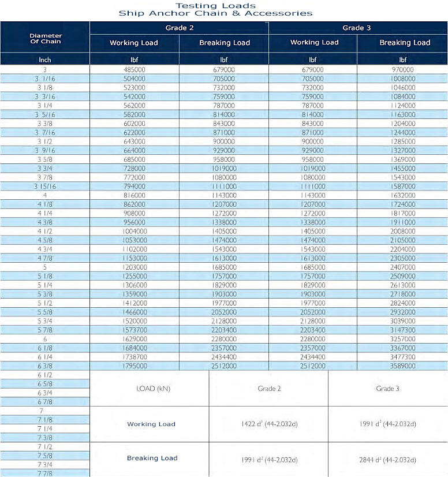Screen dimensions: 448x477
Task: Click the 970000 breaking load cell
Action: point(404,70)
